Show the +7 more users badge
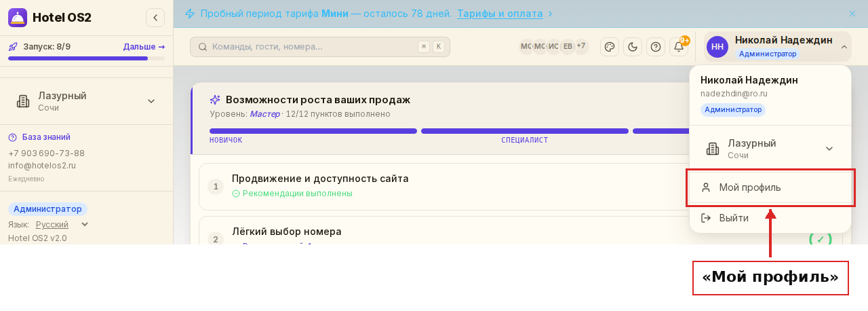Image resolution: width=868 pixels, height=311 pixels. 581,46
